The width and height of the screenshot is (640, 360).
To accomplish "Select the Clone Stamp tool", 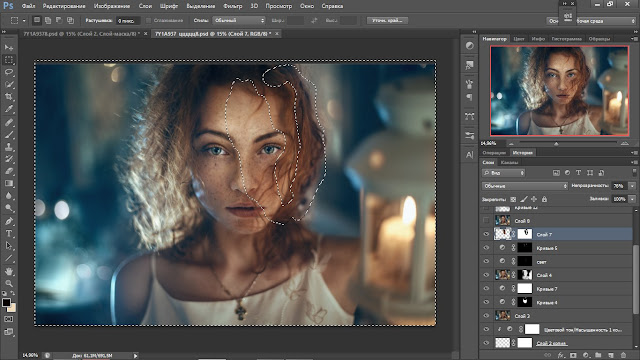I will click(x=9, y=147).
